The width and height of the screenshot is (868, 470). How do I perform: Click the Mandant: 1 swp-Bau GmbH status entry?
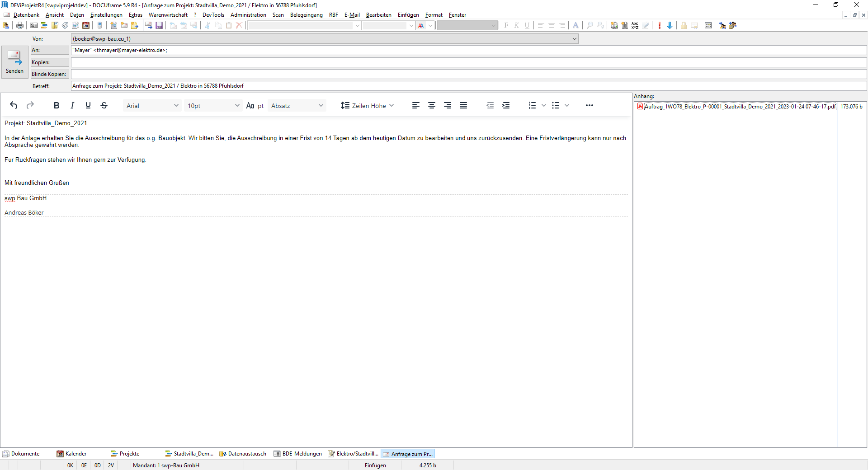point(166,465)
